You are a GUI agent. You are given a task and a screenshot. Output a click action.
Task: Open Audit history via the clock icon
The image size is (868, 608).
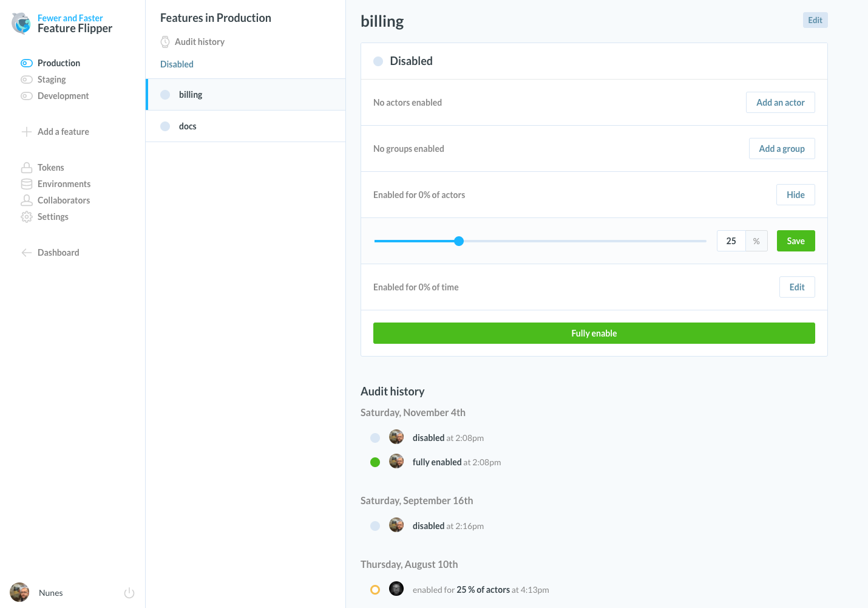(164, 41)
